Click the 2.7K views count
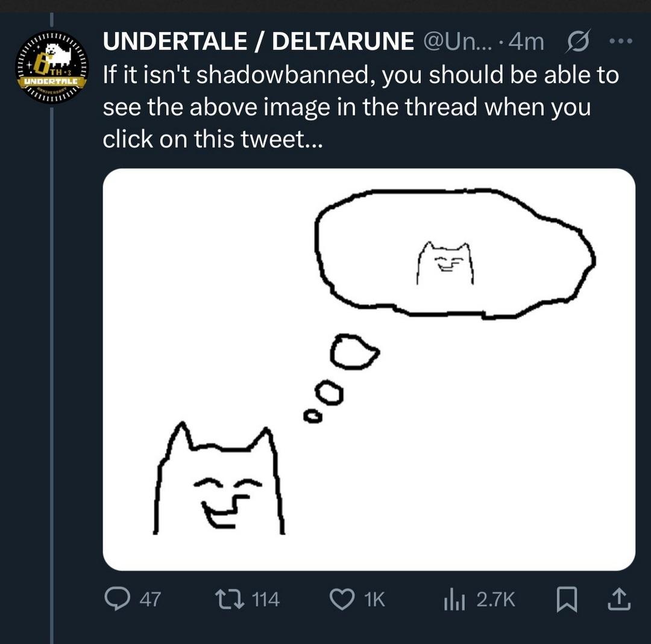651x644 pixels. tap(495, 599)
